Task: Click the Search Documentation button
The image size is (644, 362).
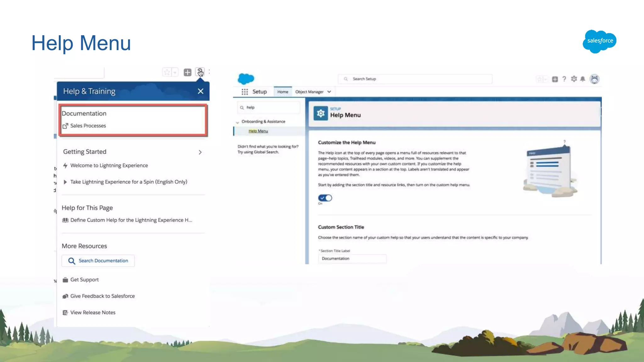Action: (98, 261)
